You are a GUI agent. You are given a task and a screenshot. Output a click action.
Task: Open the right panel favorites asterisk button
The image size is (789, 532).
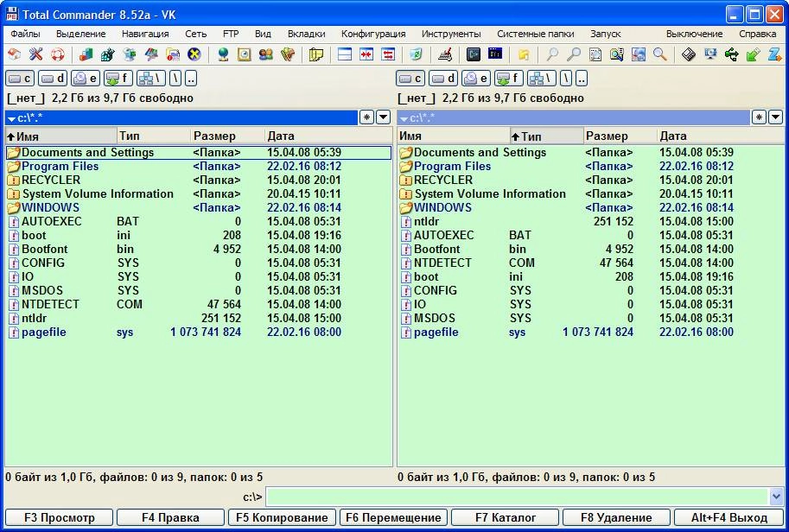click(759, 117)
